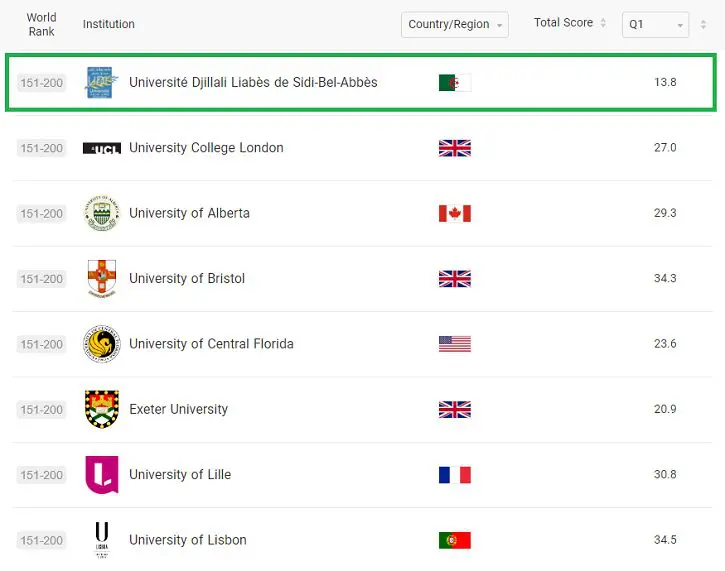Click the Q1 score 34.3

pos(665,278)
